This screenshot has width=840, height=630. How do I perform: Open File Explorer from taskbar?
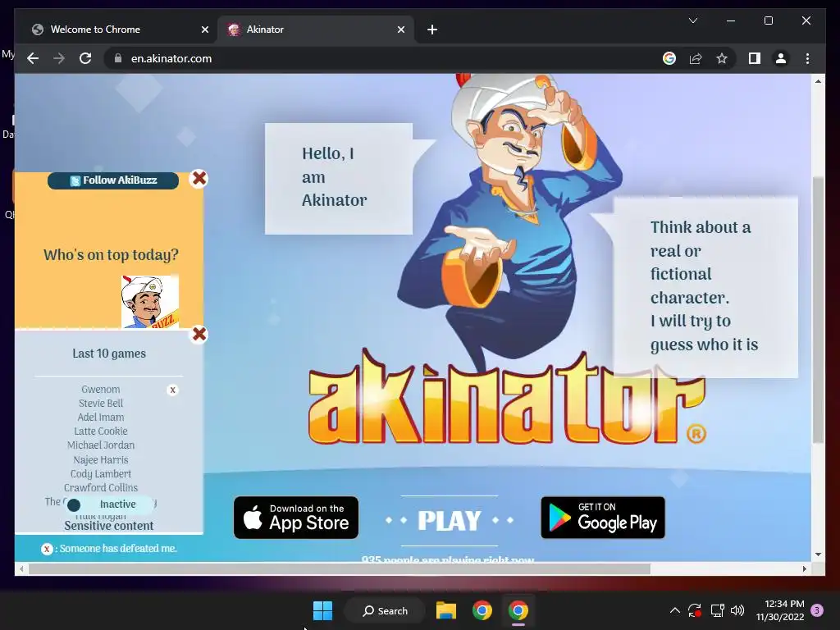pos(445,610)
